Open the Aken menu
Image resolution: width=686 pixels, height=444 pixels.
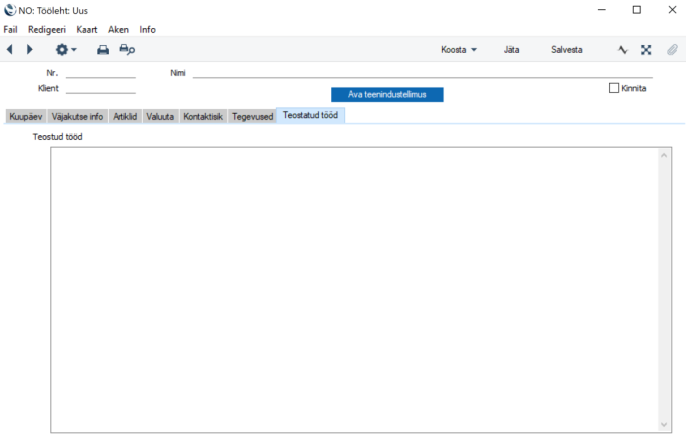pyautogui.click(x=119, y=29)
